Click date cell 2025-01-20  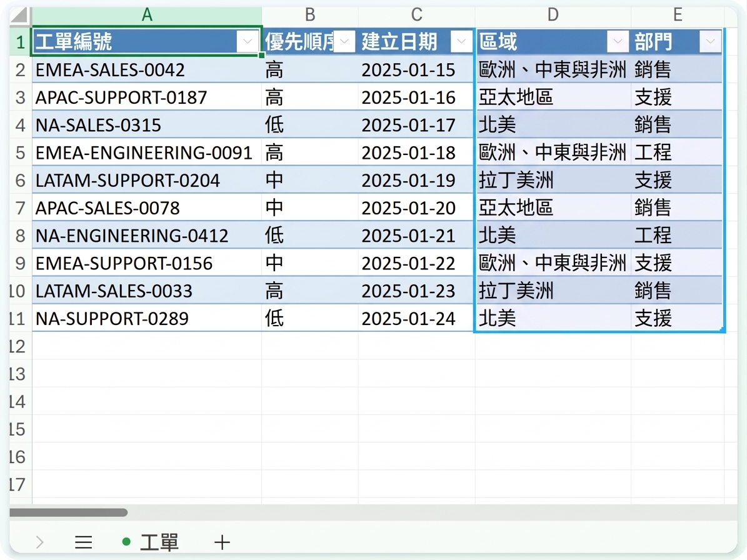tap(416, 207)
